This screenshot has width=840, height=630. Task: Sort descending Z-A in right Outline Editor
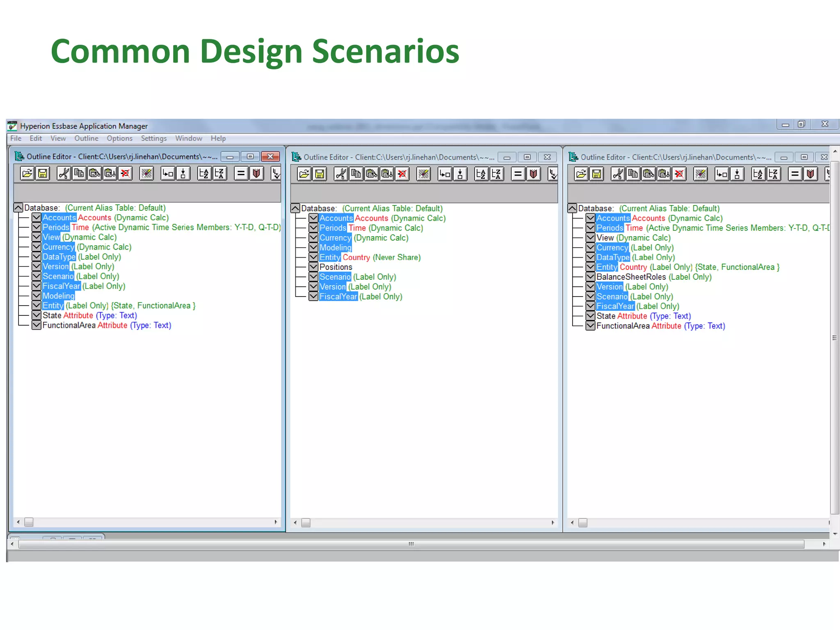773,174
